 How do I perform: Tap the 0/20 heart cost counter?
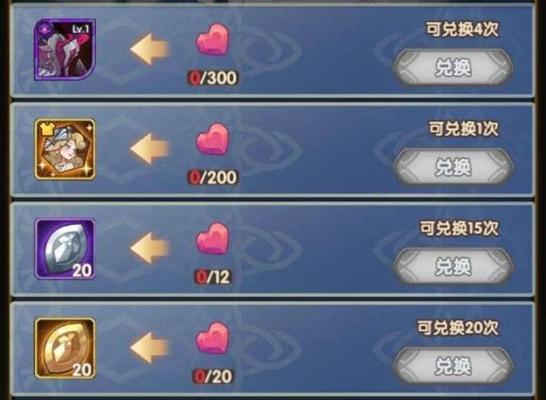click(x=212, y=376)
